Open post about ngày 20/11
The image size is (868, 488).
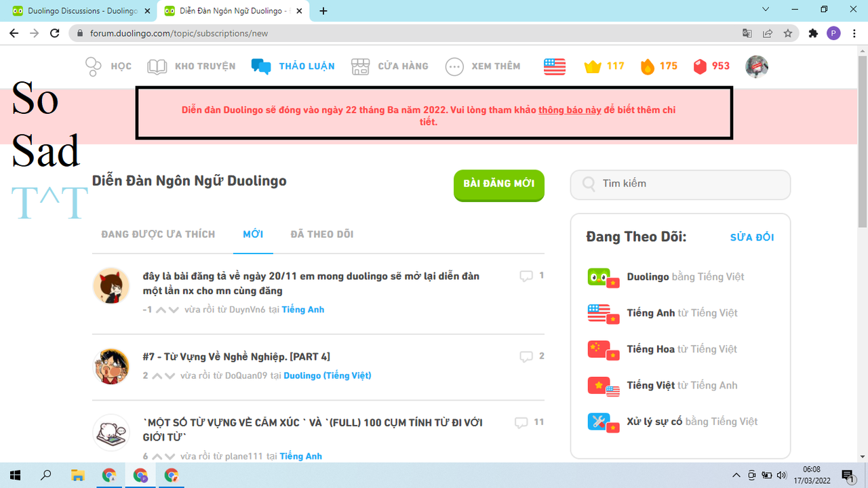coord(311,283)
